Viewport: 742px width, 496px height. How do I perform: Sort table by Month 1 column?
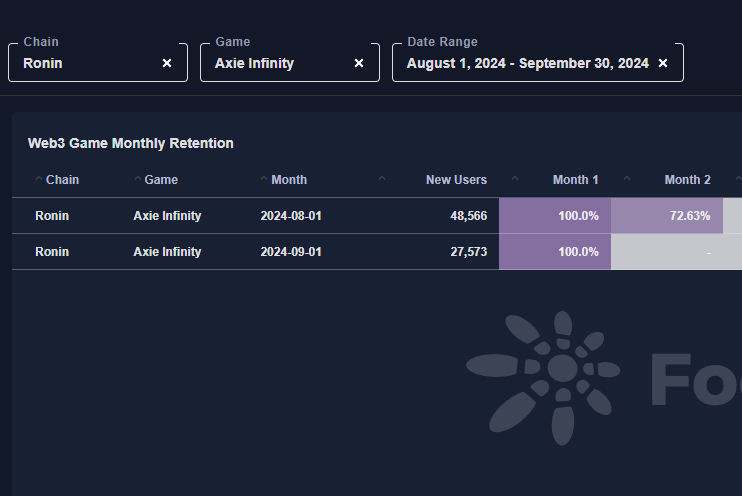575,180
